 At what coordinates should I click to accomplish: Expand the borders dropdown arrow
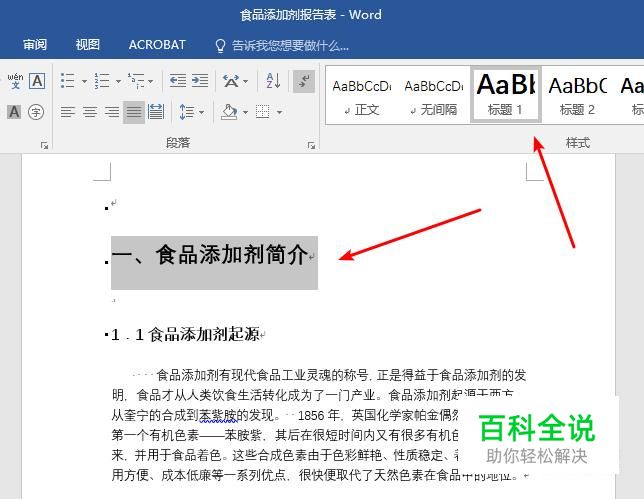[x=280, y=112]
